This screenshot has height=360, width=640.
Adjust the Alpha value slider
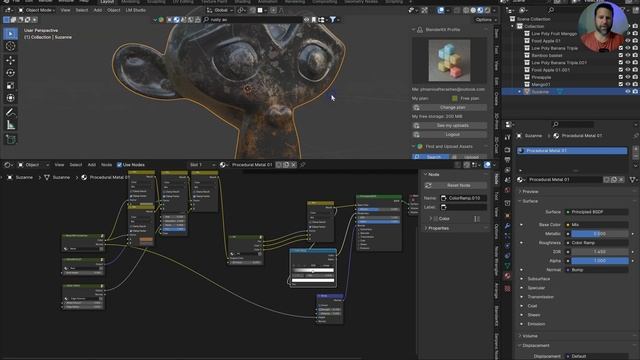click(x=600, y=261)
